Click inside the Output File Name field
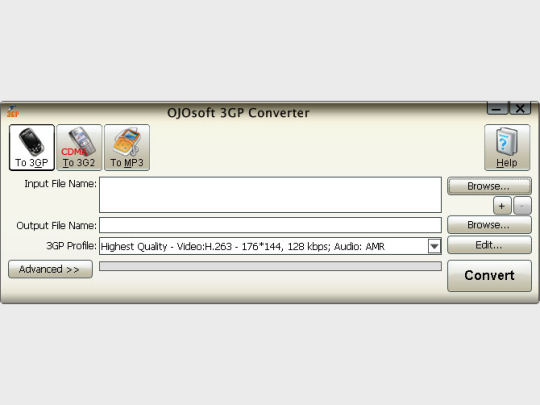 point(270,225)
